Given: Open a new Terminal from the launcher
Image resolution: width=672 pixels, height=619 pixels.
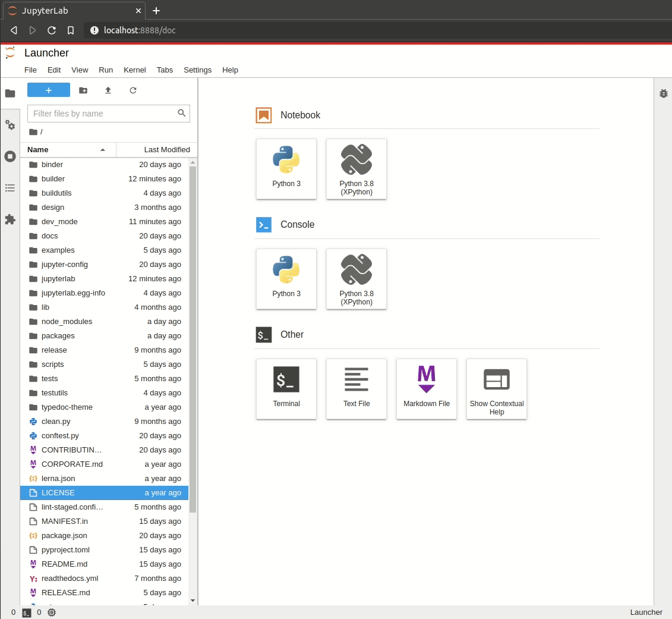Looking at the screenshot, I should pyautogui.click(x=286, y=389).
